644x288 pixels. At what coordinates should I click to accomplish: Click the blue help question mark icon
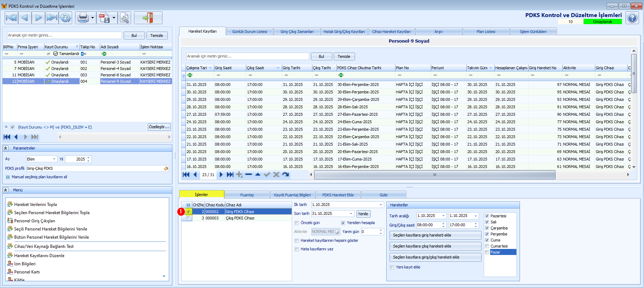[632, 18]
